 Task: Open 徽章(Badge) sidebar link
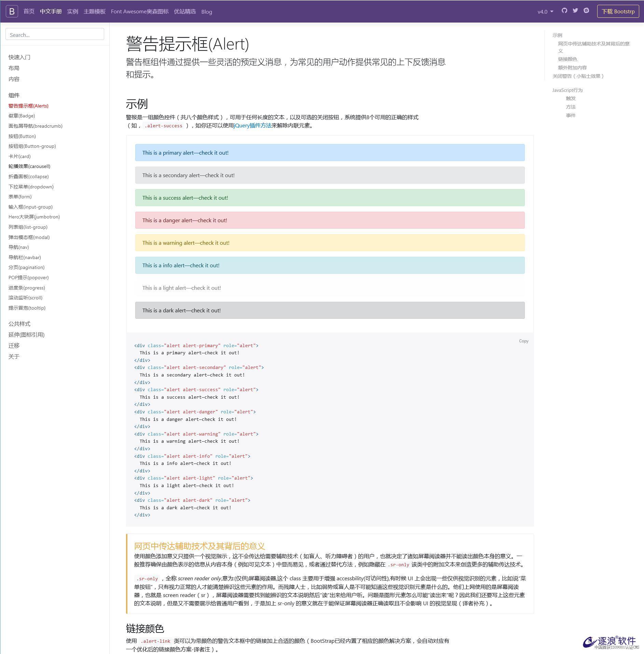click(x=22, y=116)
